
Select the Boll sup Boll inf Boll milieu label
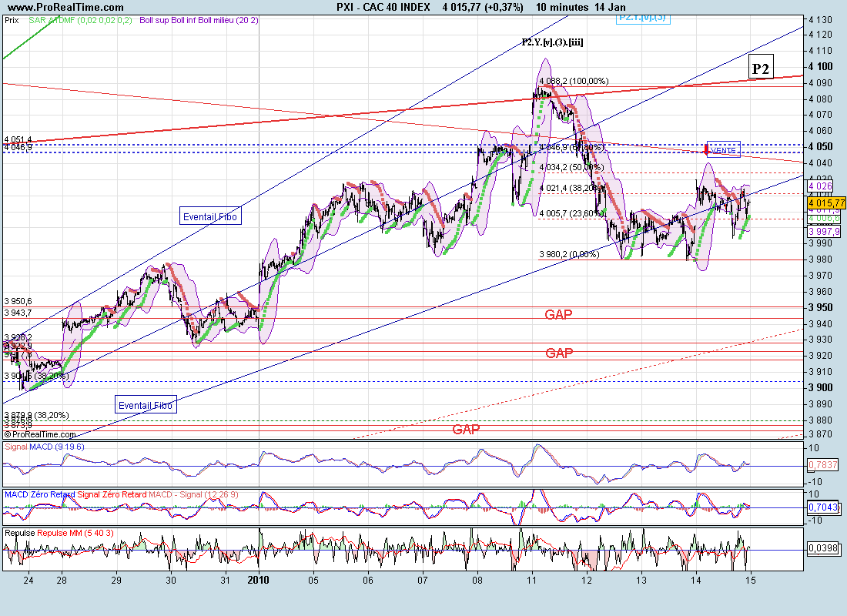click(199, 21)
